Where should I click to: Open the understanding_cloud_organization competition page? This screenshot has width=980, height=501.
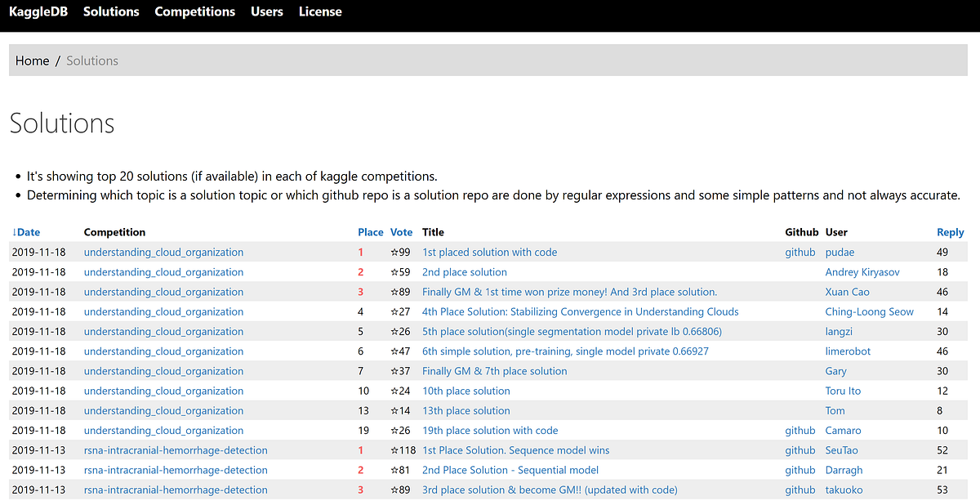click(163, 252)
